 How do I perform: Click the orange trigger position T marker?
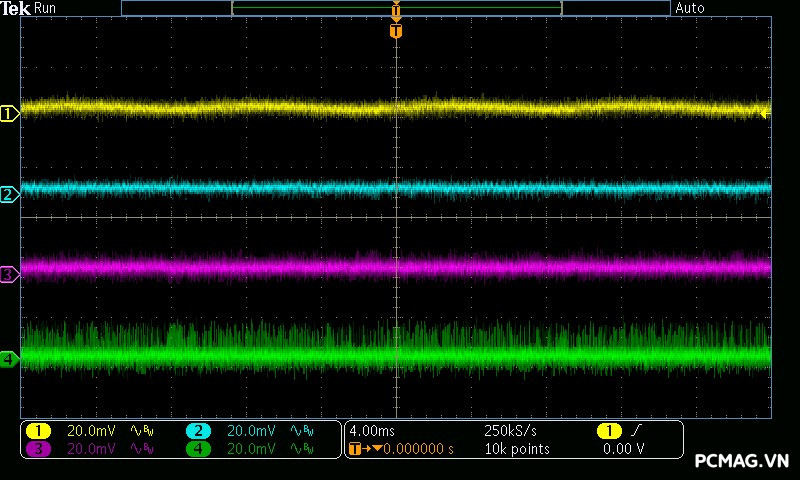pos(396,31)
